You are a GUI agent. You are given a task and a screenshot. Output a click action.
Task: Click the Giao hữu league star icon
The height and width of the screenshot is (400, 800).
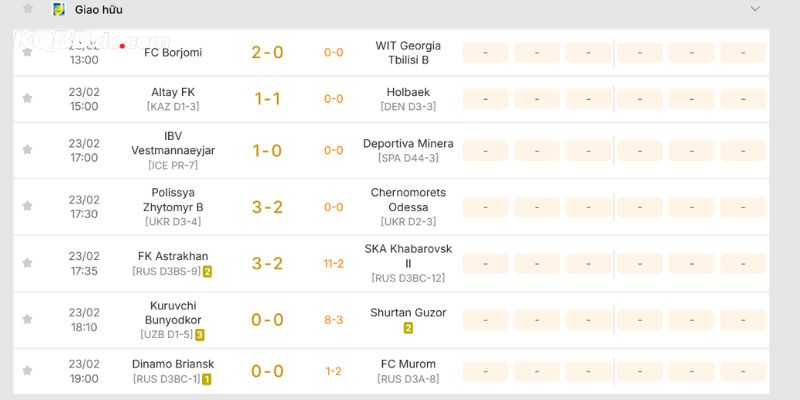coord(28,9)
